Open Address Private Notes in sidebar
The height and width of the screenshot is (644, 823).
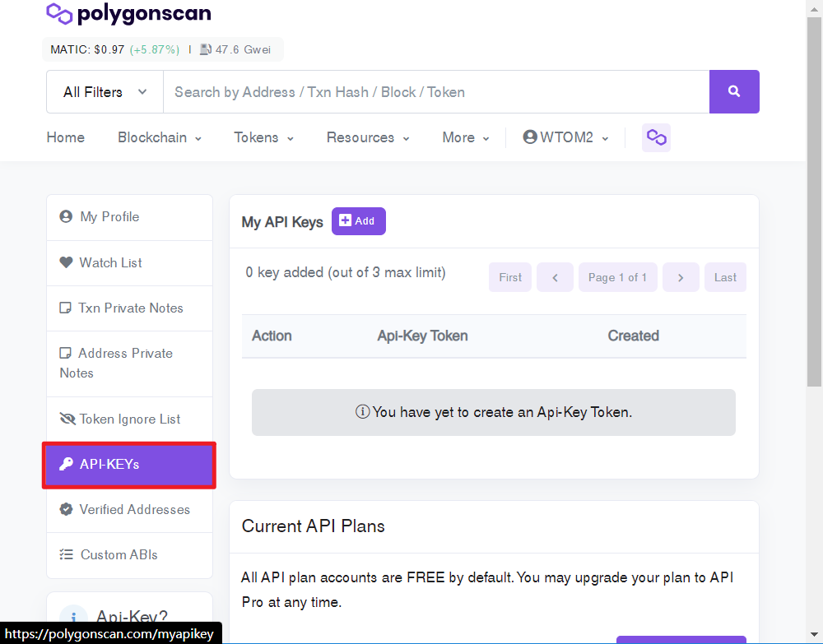point(130,364)
